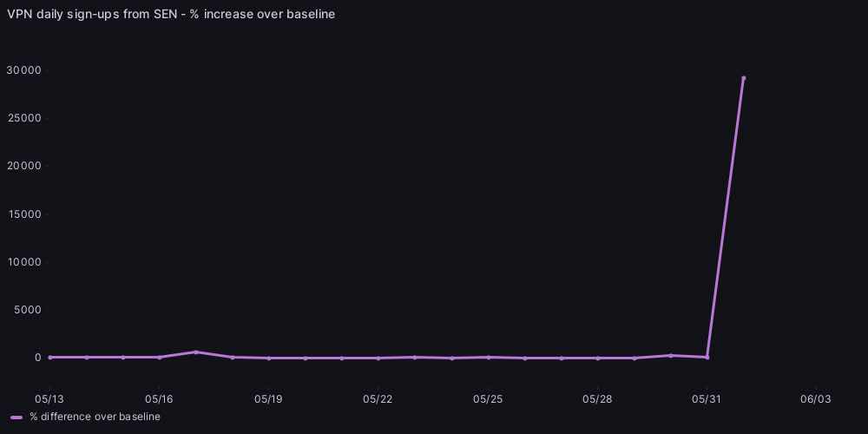Select the data point at 05/25
The width and height of the screenshot is (868, 434).
[488, 357]
